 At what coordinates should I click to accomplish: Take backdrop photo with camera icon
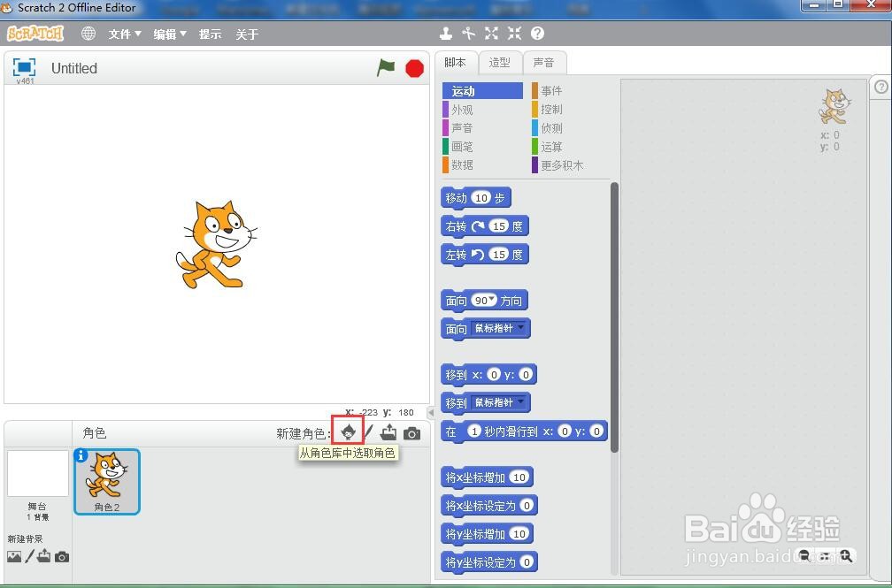(x=61, y=557)
